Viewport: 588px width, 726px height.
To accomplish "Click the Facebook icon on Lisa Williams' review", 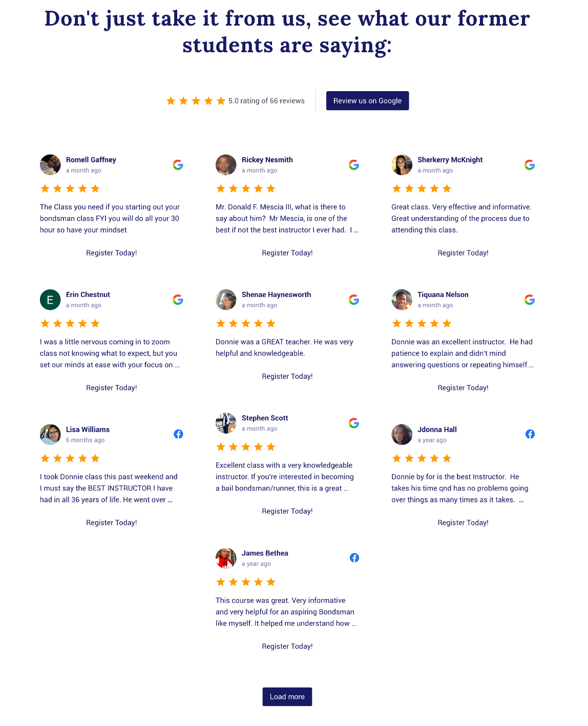I will (178, 434).
